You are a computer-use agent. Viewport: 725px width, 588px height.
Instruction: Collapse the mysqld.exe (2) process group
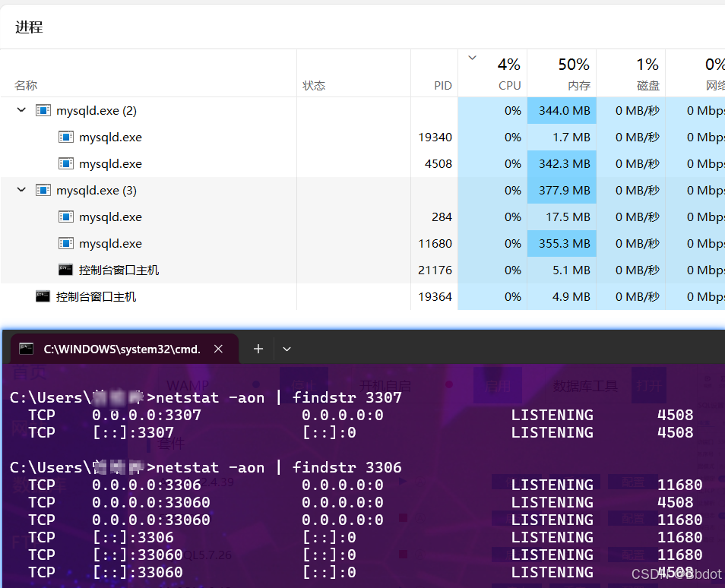point(21,110)
